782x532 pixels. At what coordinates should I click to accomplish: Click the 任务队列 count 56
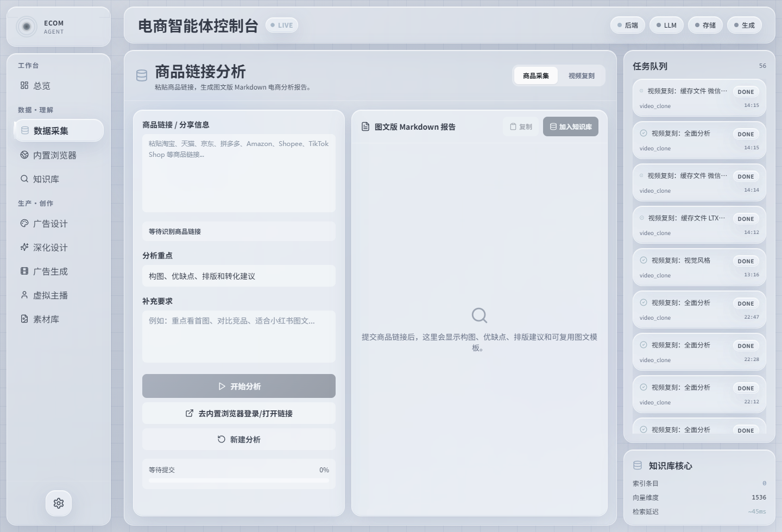762,66
